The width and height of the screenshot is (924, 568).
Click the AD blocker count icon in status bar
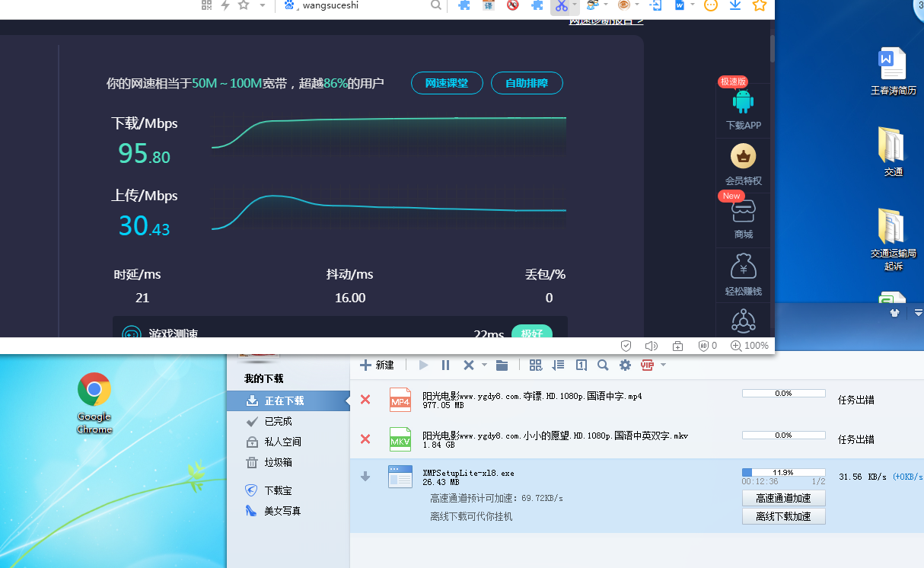tap(708, 346)
